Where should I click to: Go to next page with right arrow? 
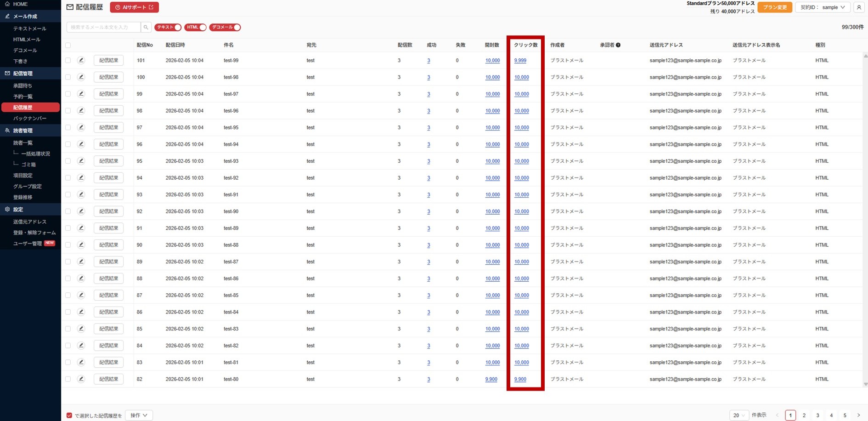pyautogui.click(x=858, y=415)
